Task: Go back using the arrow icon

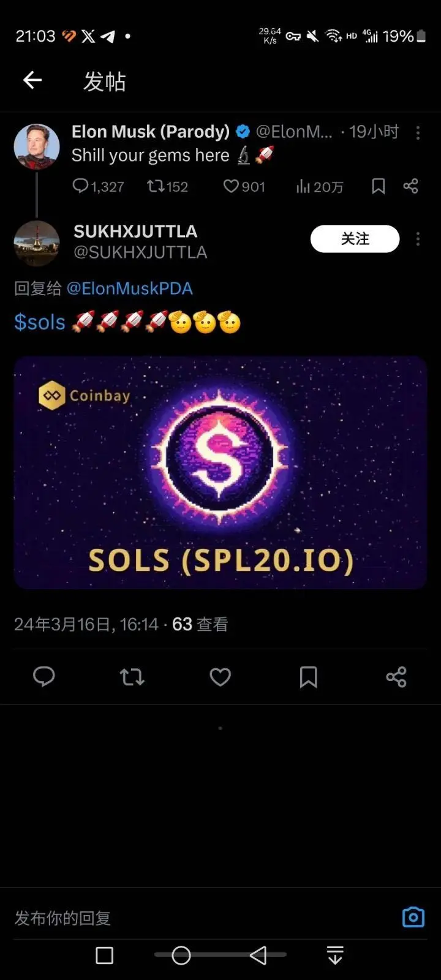Action: pyautogui.click(x=32, y=80)
